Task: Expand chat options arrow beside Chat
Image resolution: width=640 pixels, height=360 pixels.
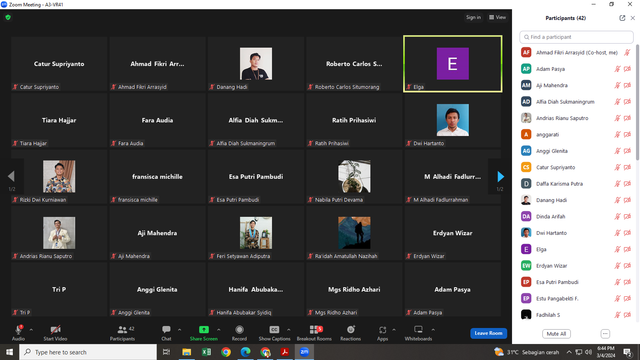Action: pos(179,330)
